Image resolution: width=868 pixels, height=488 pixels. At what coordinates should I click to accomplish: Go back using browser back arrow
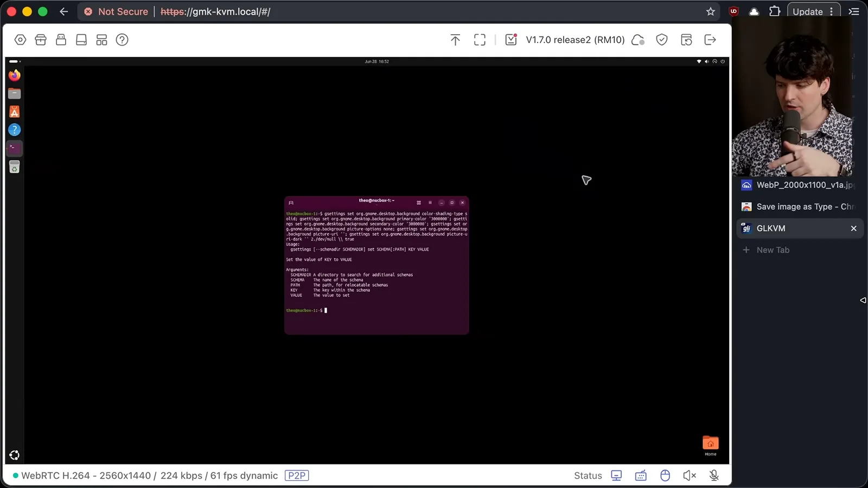pos(63,11)
